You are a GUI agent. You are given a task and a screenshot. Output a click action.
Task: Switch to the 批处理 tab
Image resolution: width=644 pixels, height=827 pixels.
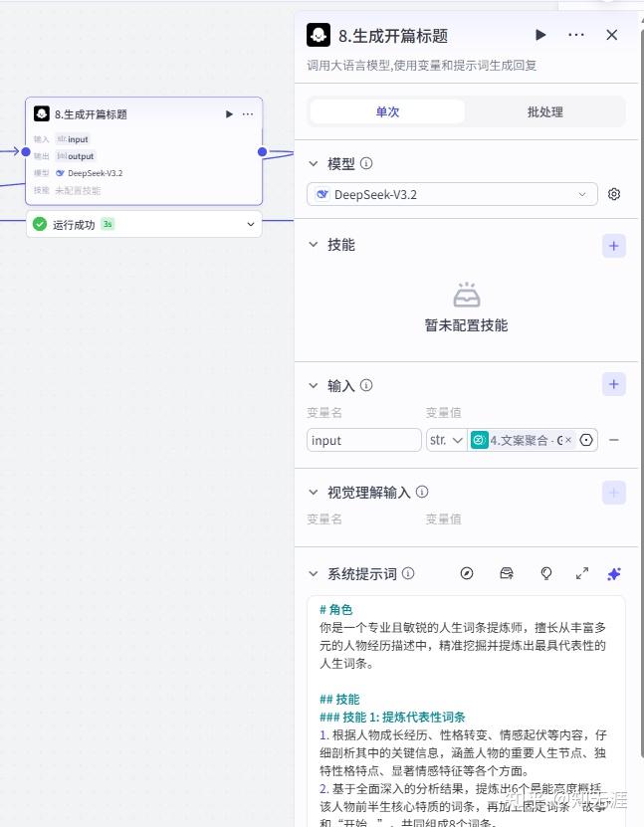[544, 111]
